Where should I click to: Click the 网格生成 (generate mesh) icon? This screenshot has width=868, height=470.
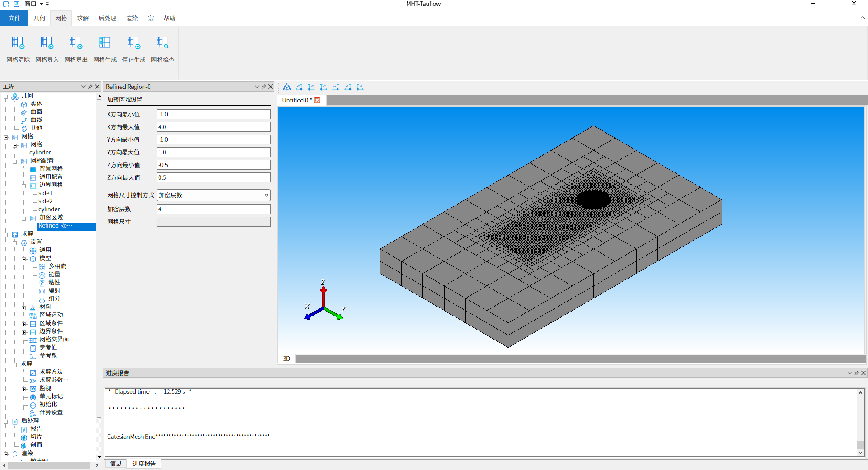click(105, 43)
